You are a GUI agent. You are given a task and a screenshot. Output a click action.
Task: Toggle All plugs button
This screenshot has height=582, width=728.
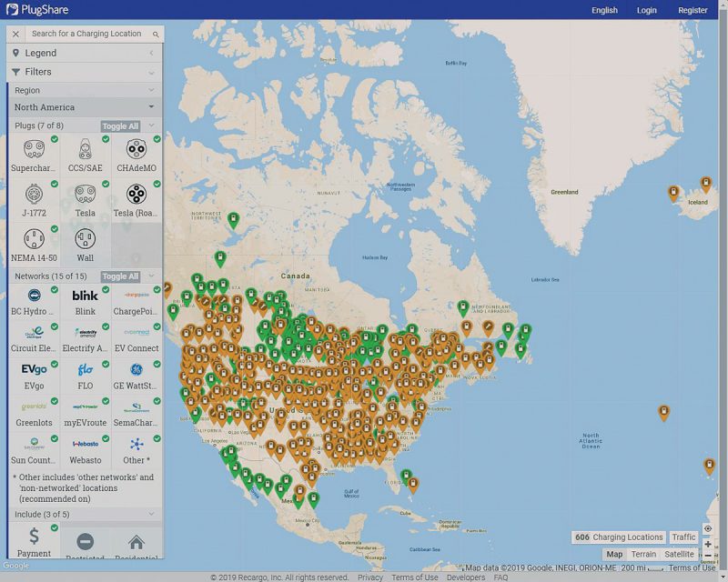[120, 126]
